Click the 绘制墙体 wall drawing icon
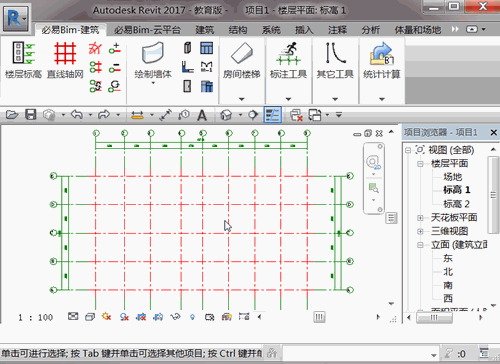 point(153,53)
